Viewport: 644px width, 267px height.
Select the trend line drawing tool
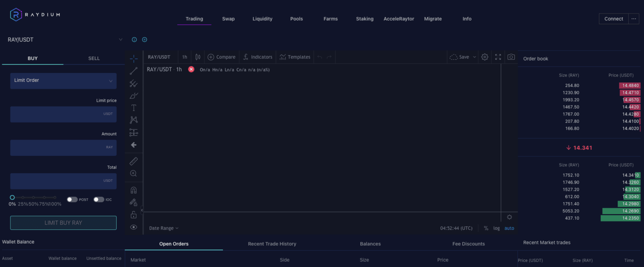coord(133,71)
